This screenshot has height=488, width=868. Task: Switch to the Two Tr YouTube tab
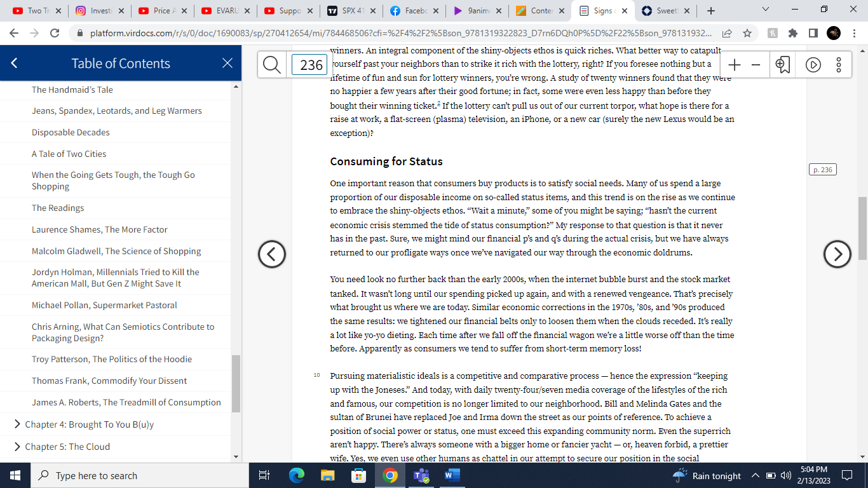[x=36, y=11]
